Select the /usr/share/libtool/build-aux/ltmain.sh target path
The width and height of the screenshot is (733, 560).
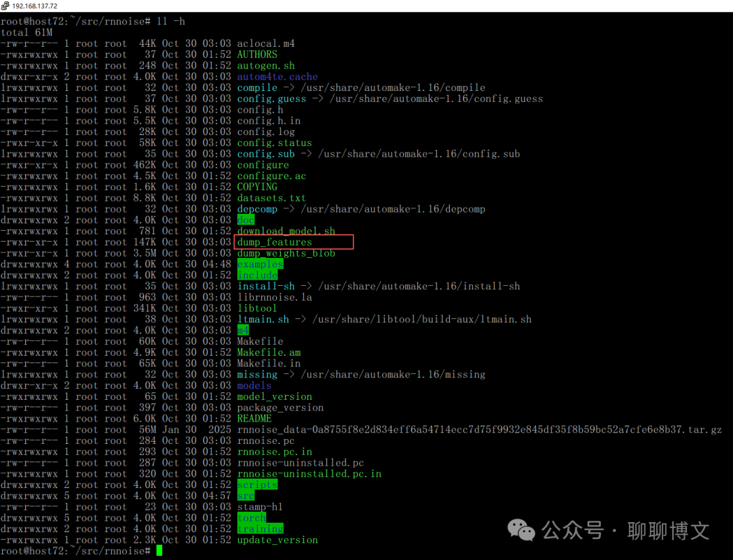coord(422,319)
